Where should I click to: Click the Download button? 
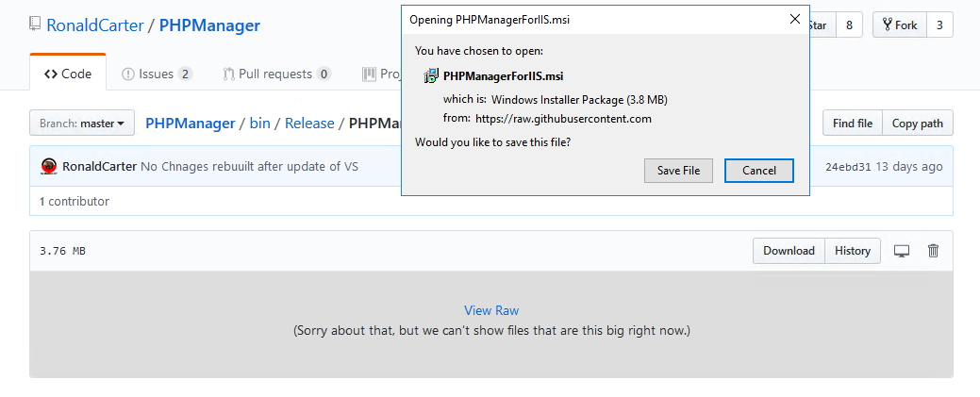click(x=789, y=251)
